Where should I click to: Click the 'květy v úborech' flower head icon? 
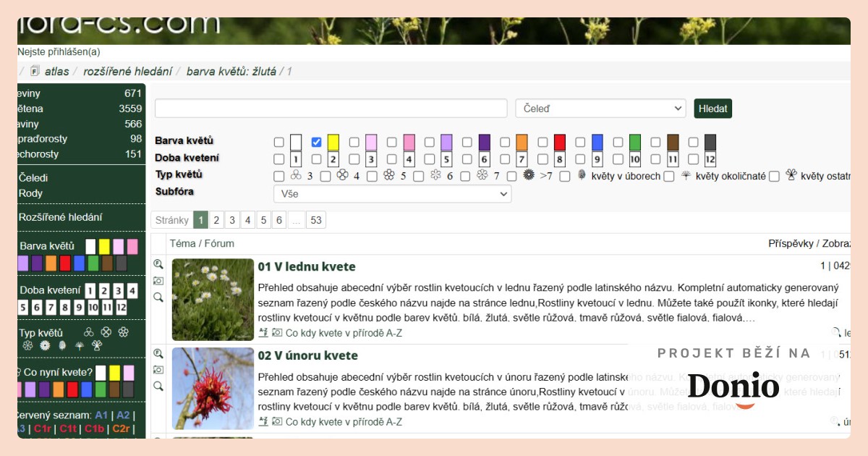[582, 175]
